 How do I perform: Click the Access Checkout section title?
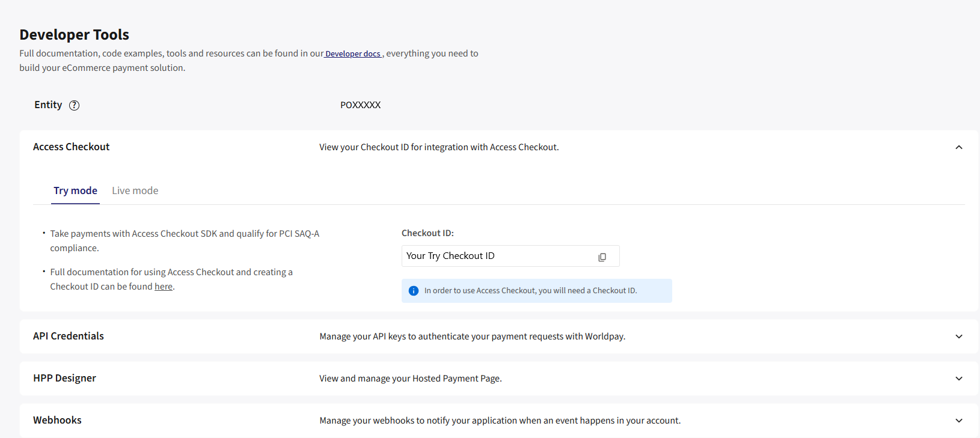[71, 147]
